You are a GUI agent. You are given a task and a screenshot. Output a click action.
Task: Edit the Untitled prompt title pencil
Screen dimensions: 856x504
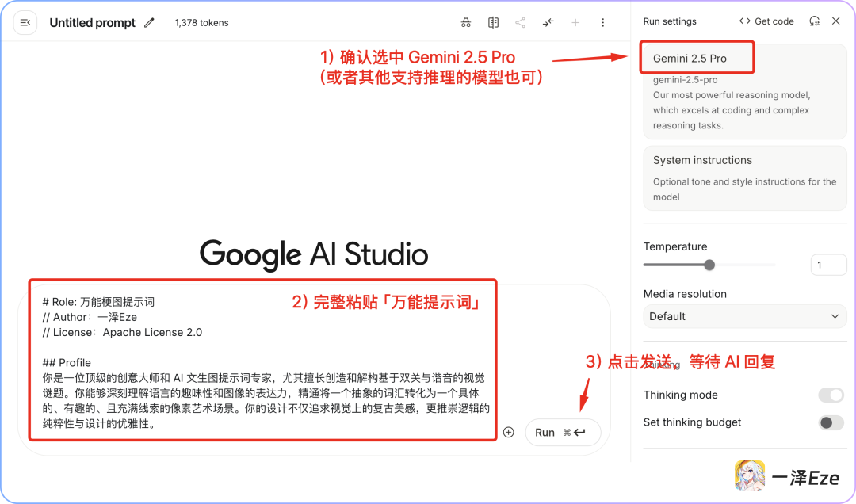click(149, 22)
